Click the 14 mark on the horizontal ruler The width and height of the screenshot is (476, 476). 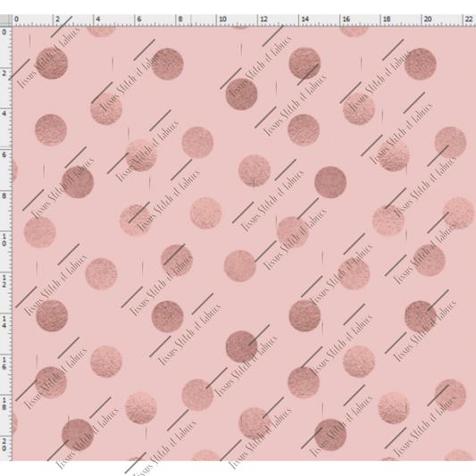(305, 19)
